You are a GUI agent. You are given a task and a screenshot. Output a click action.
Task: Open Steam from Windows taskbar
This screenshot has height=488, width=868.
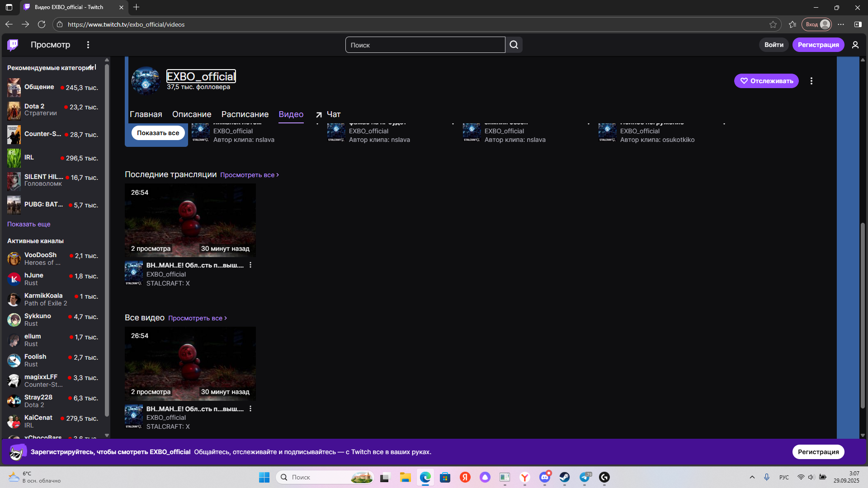pos(565,477)
